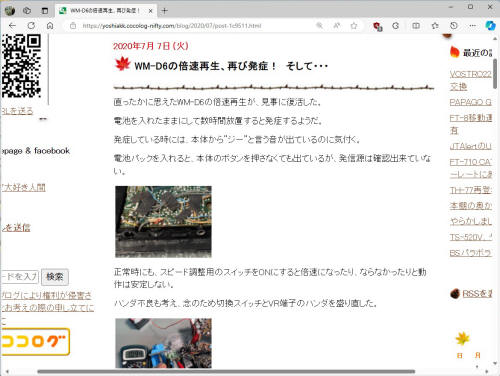Go to the Home page icon
This screenshot has width=500, height=376.
pyautogui.click(x=50, y=26)
